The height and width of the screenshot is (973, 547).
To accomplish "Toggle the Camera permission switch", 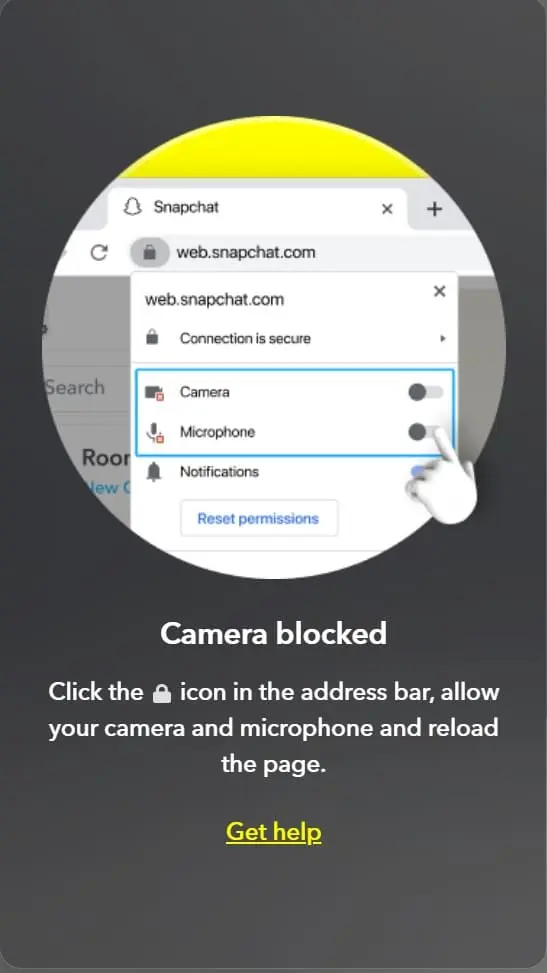I will click(x=425, y=392).
